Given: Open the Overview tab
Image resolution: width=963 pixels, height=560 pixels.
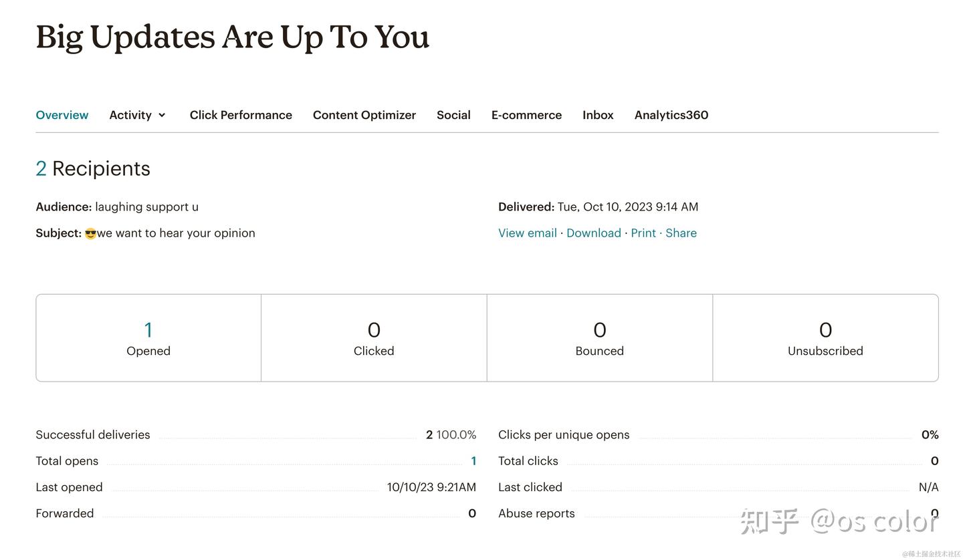Looking at the screenshot, I should click(x=62, y=115).
